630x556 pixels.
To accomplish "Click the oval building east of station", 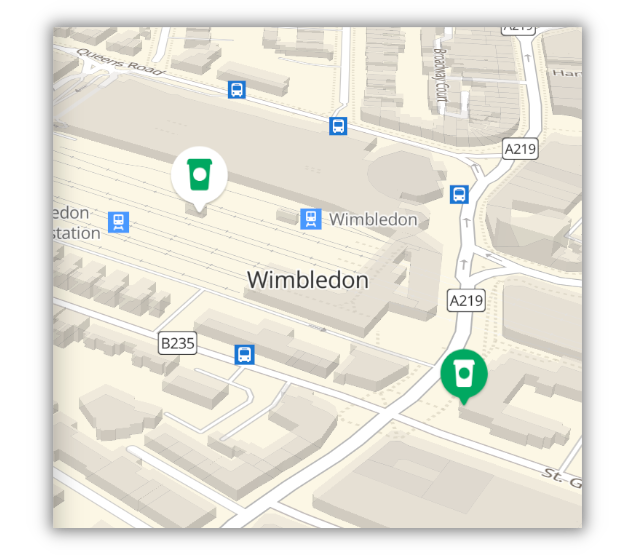I will click(400, 176).
